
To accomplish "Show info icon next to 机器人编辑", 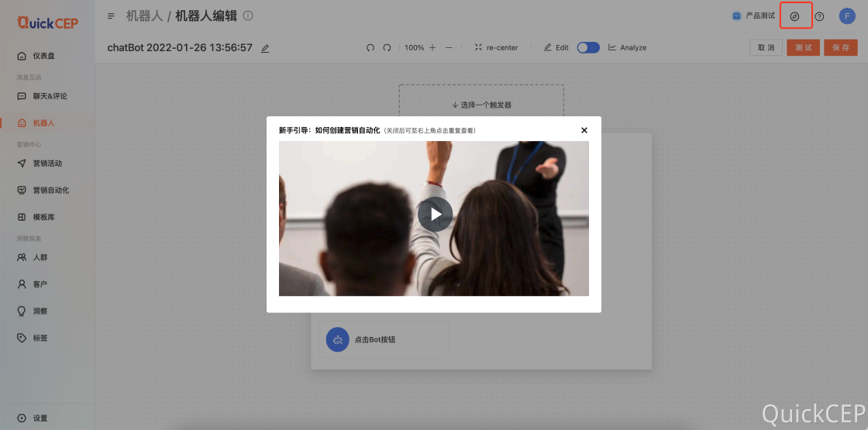I will point(248,15).
